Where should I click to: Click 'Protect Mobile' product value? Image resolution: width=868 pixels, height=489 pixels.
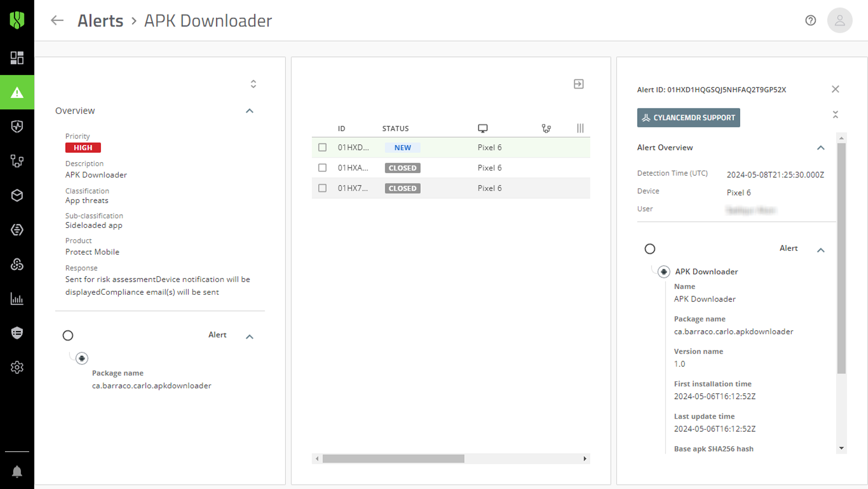coord(92,252)
